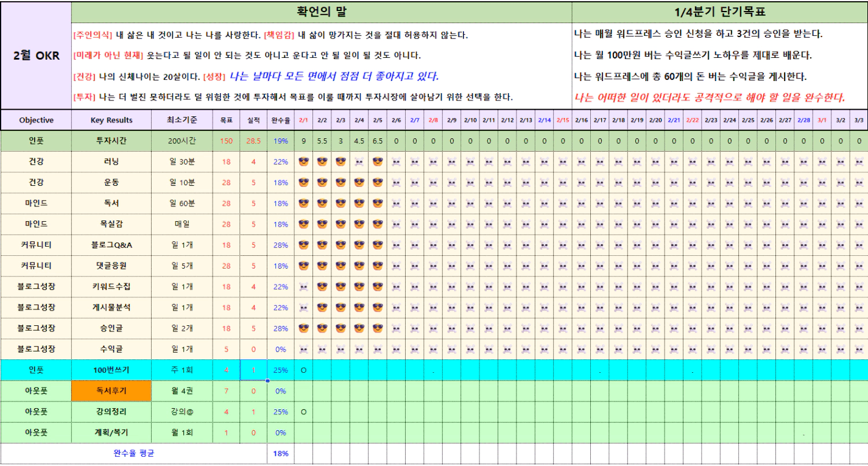Click the 댓글응원 skull emoji on 3/1
868x466 pixels.
pyautogui.click(x=822, y=266)
